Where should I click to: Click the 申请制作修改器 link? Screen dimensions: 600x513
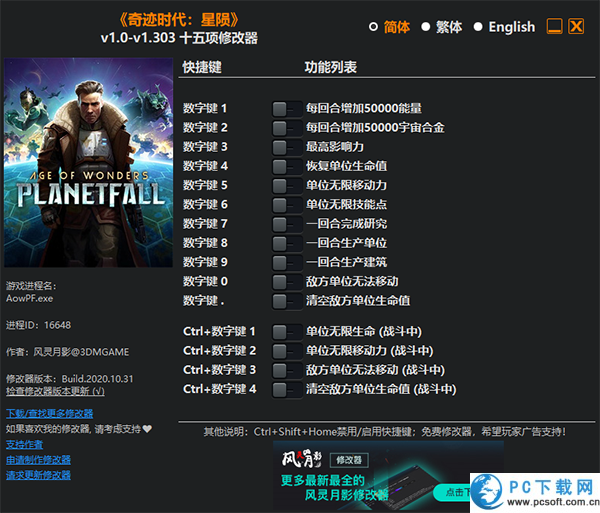[38, 460]
